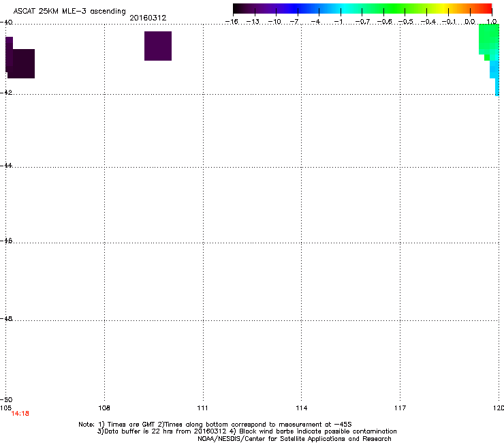Click the -0.1 colorbar tick label
Image resolution: width=504 pixels, height=443 pixels.
pos(449,22)
